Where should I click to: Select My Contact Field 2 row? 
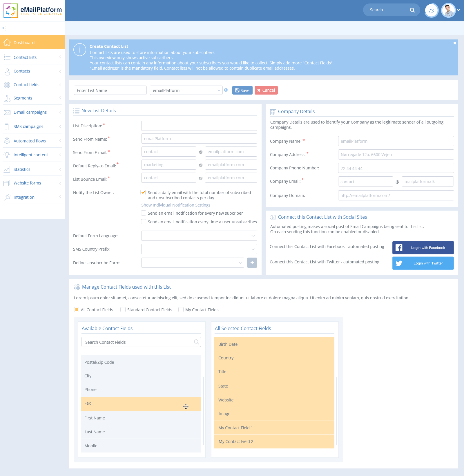pos(274,441)
